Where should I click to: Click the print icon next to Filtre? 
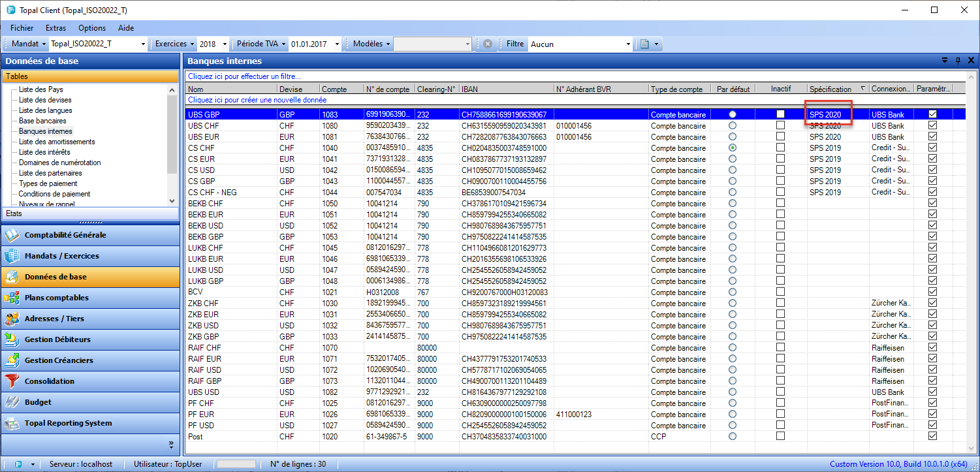click(644, 44)
